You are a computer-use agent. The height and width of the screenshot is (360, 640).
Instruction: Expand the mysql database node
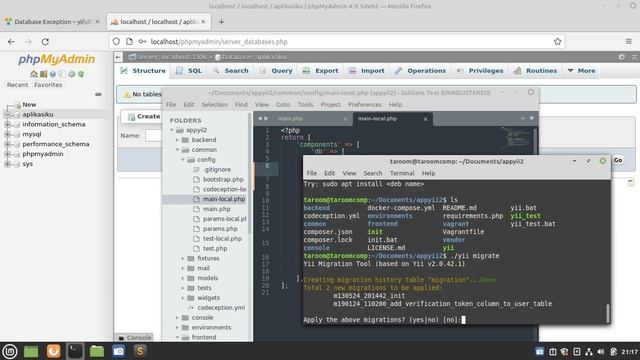(7, 134)
